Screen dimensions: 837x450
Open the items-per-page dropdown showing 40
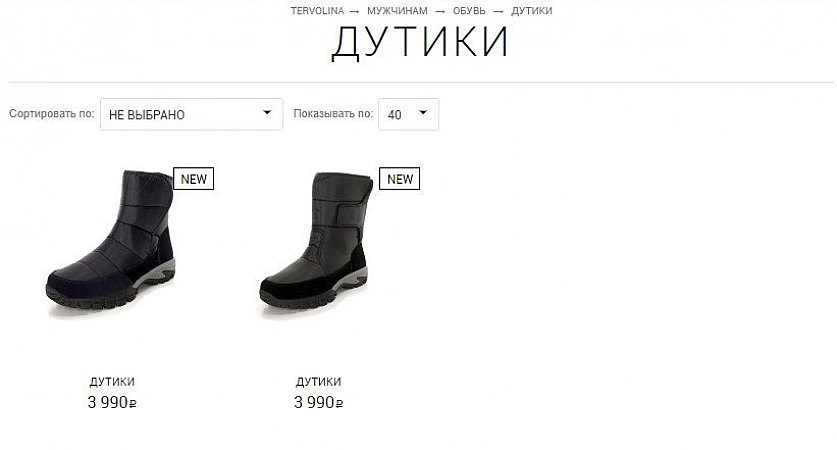pos(408,114)
